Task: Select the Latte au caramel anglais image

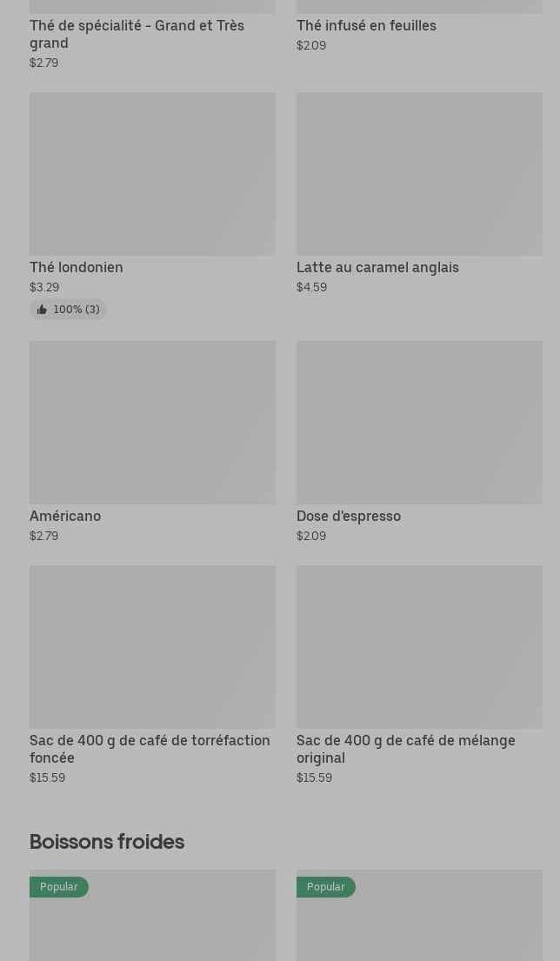Action: tap(419, 174)
